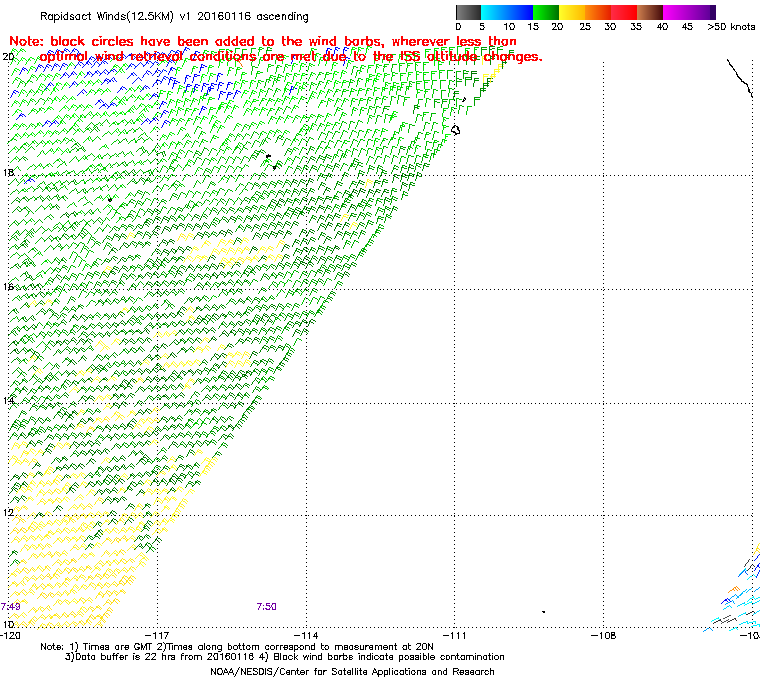The height and width of the screenshot is (688, 760).
Task: Click the '20' latitude axis label
Action: pos(8,57)
